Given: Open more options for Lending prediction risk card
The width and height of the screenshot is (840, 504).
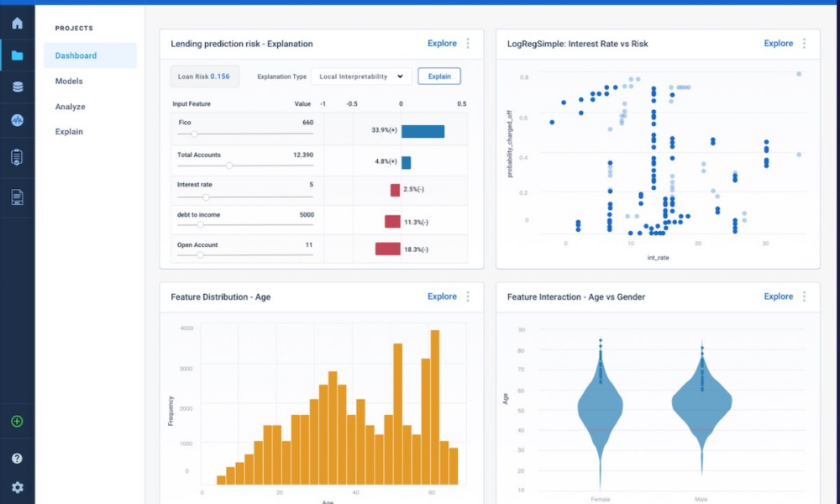Looking at the screenshot, I should (x=468, y=44).
